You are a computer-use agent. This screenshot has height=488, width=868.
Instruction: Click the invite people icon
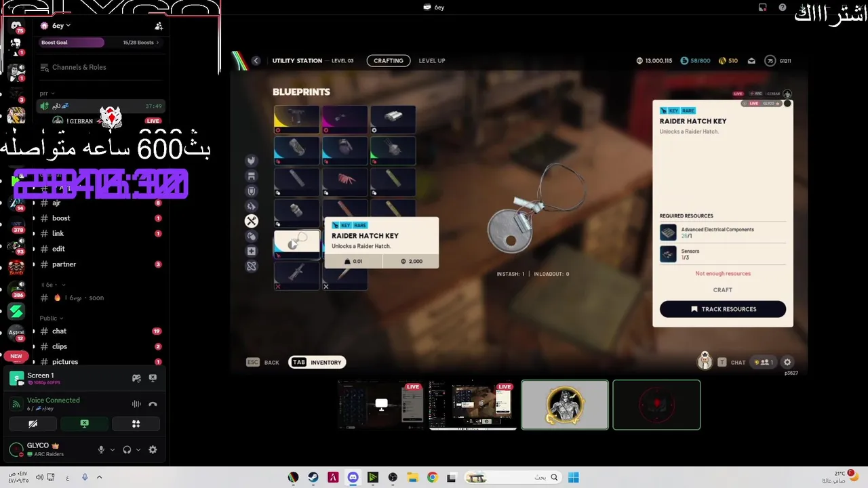click(159, 26)
